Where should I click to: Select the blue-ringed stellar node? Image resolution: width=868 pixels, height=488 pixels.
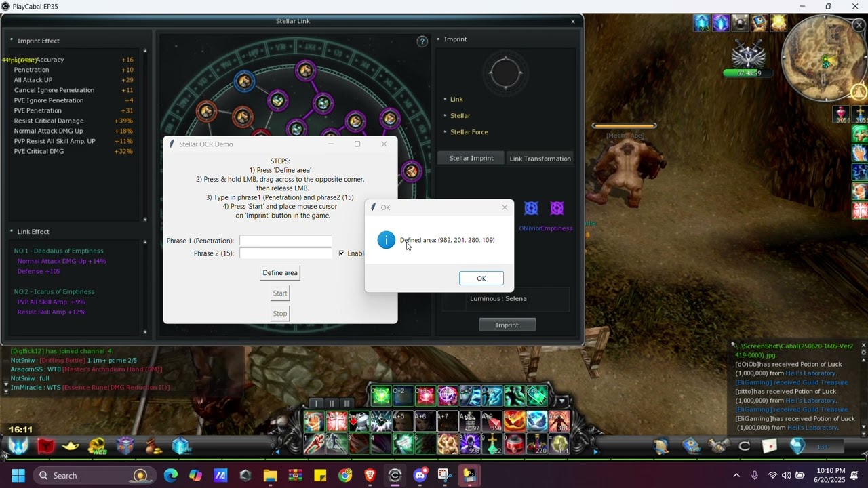[244, 81]
